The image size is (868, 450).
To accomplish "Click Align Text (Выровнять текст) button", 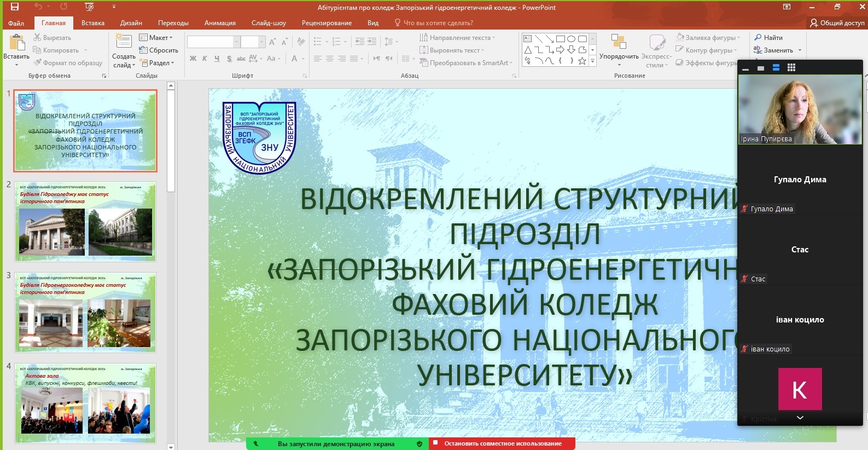I will [x=452, y=50].
